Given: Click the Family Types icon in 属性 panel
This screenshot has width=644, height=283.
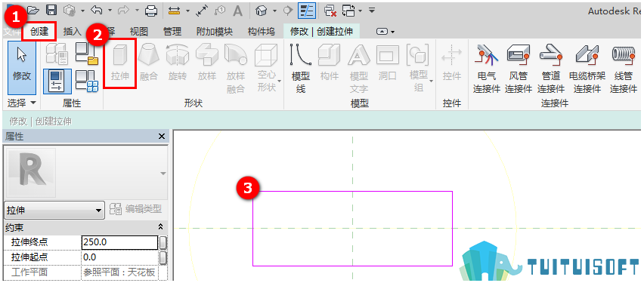Looking at the screenshot, I should [87, 82].
